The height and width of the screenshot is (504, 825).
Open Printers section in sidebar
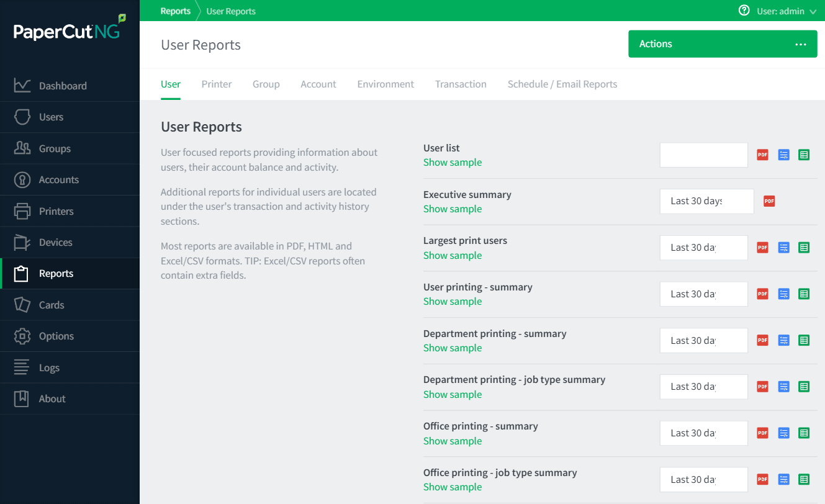[x=70, y=211]
